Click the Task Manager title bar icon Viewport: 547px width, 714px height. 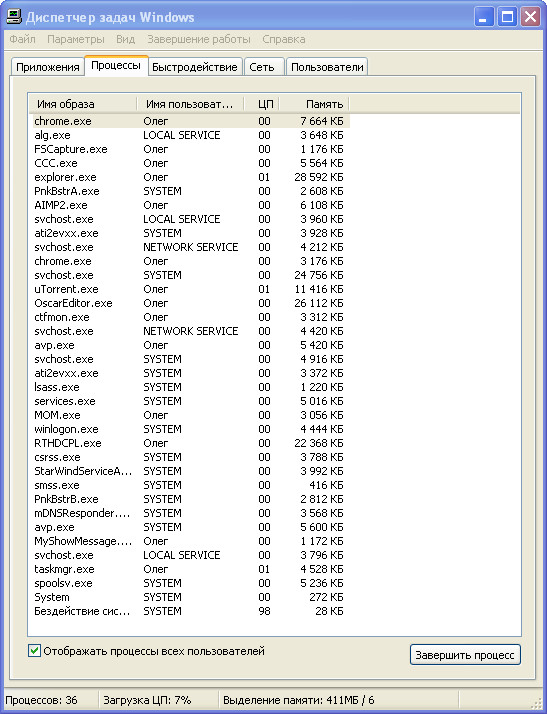tap(14, 17)
